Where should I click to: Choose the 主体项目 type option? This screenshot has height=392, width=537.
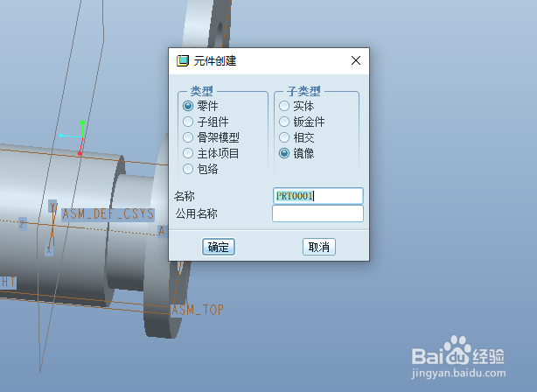[188, 153]
